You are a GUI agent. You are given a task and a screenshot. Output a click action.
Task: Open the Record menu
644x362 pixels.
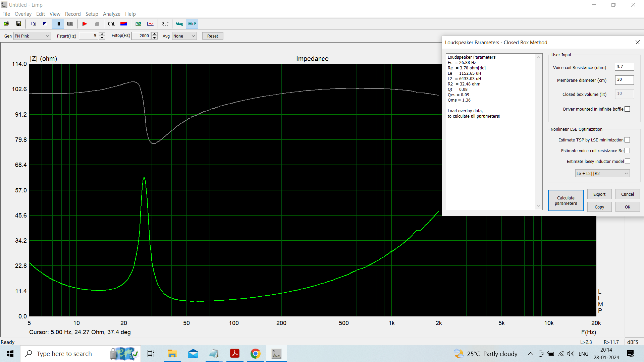click(x=73, y=14)
